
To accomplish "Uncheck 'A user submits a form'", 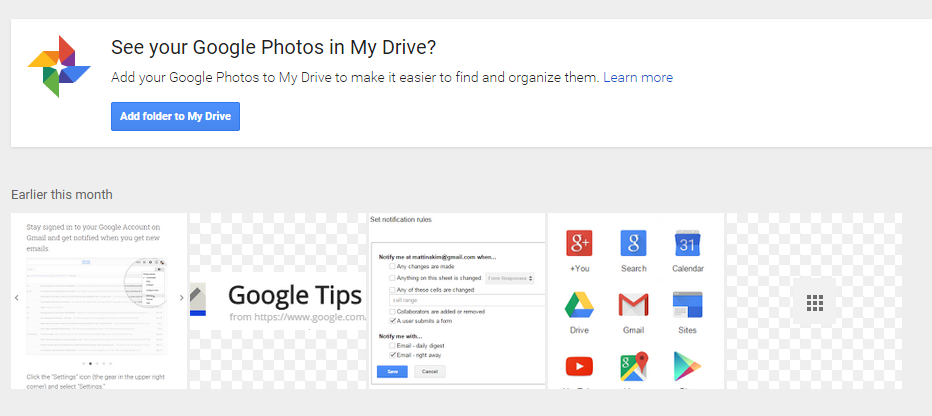I will point(392,321).
